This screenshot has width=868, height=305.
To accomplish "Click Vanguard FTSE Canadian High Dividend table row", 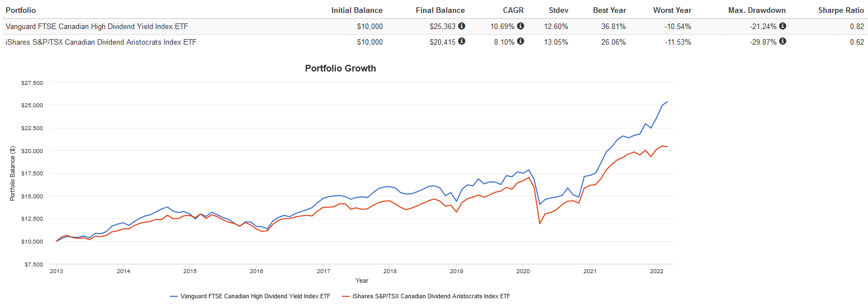I will point(97,26).
